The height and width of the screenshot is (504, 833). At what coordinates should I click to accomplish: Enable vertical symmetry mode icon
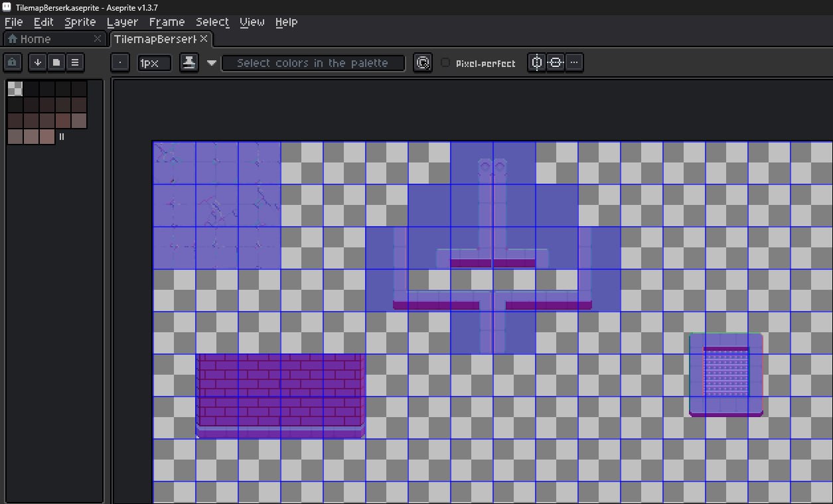(536, 62)
